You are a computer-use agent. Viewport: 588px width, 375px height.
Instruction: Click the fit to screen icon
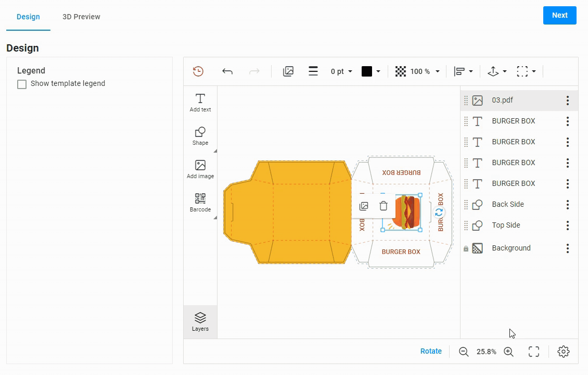click(534, 352)
